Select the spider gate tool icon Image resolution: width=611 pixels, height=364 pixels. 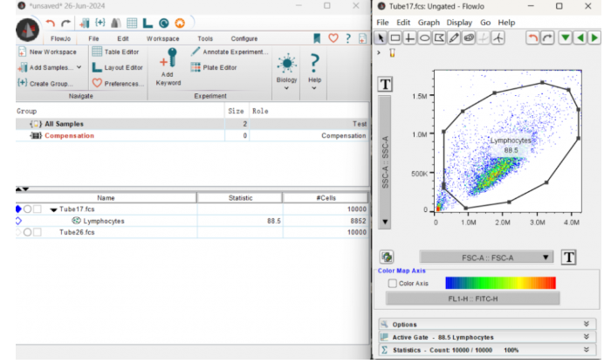point(498,38)
